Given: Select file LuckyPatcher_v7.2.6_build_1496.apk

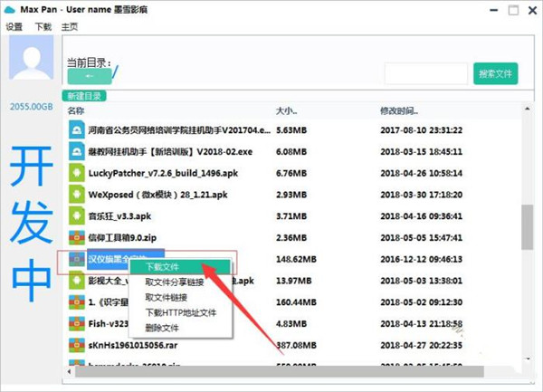Looking at the screenshot, I should pyautogui.click(x=163, y=173).
